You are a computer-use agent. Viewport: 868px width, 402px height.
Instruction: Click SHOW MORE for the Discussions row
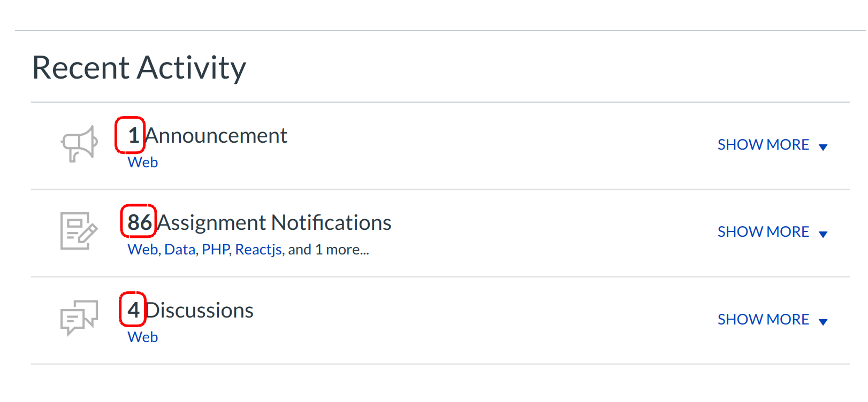763,320
